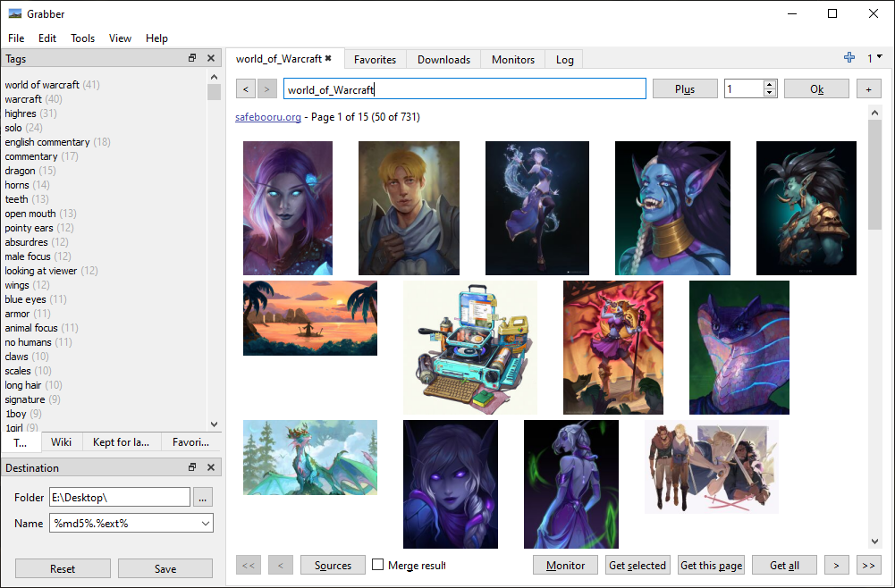895x588 pixels.
Task: Click the results vertical scrollbar thumb
Action: tap(874, 174)
